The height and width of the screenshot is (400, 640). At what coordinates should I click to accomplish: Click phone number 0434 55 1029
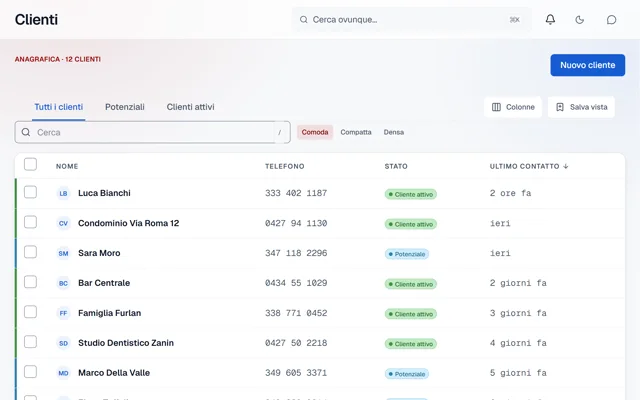point(296,283)
